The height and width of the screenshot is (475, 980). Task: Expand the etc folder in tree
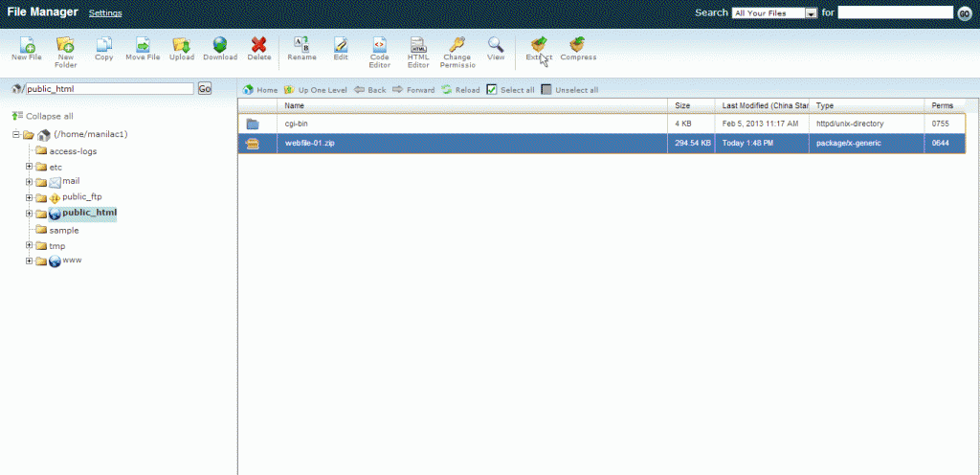30,167
